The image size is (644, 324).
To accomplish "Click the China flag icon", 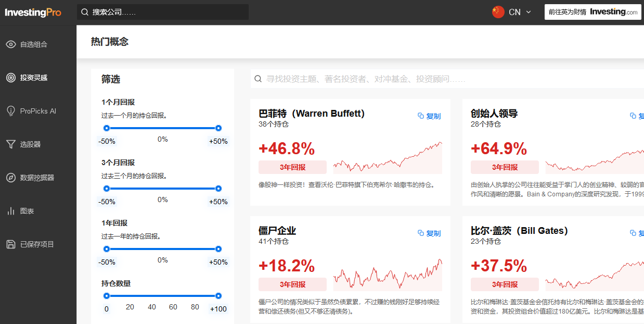I will tap(498, 12).
